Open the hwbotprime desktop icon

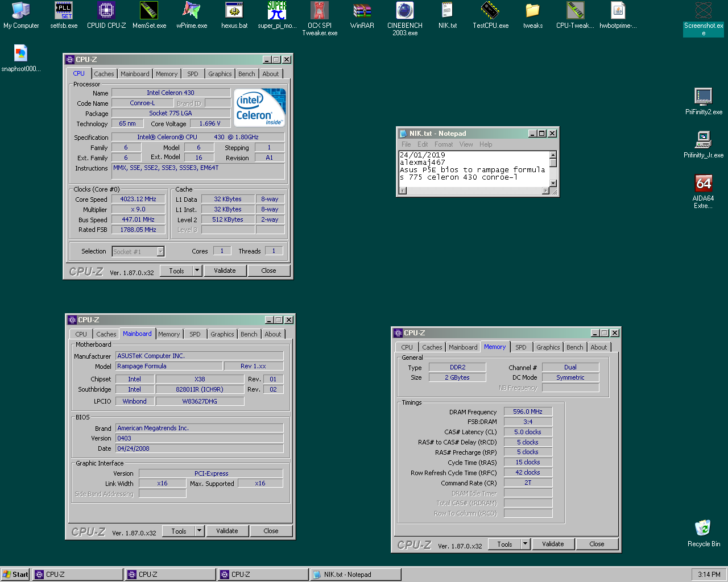coord(618,15)
